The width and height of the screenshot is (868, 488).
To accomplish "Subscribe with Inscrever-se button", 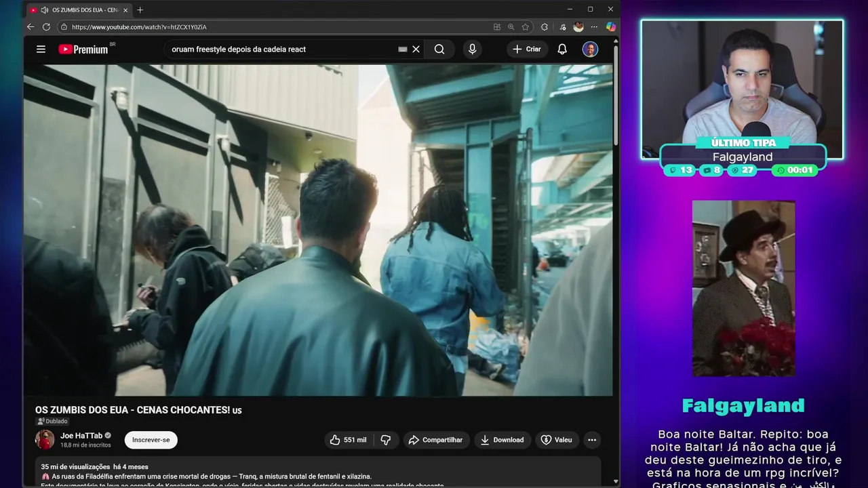I will (x=151, y=440).
